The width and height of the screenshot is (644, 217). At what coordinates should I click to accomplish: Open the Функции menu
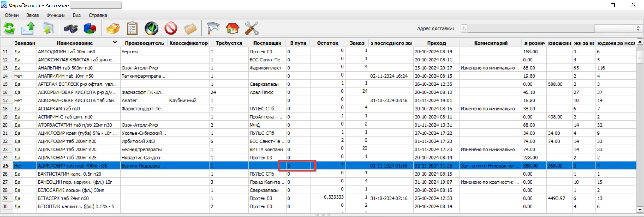click(x=56, y=15)
